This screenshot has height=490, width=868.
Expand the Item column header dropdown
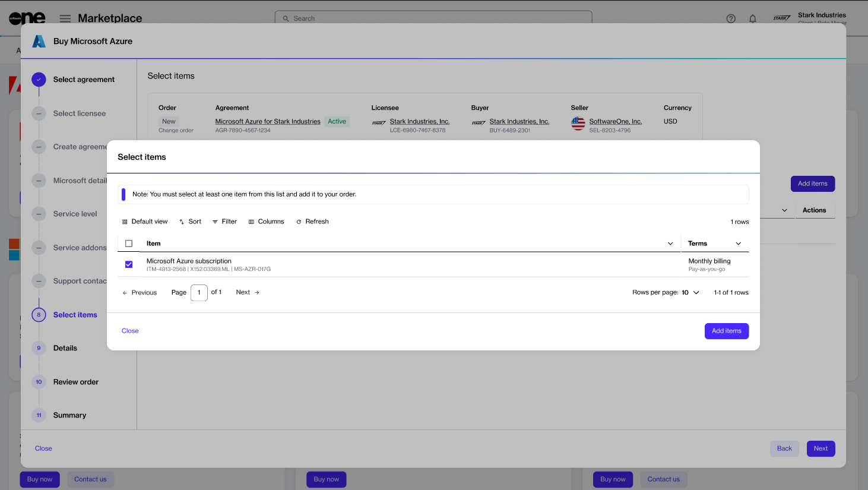point(670,244)
